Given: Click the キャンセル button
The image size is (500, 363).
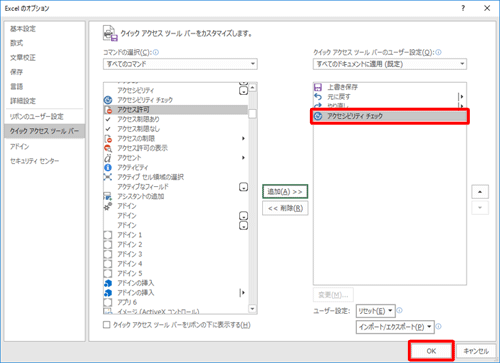Looking at the screenshot, I should click(x=476, y=351).
